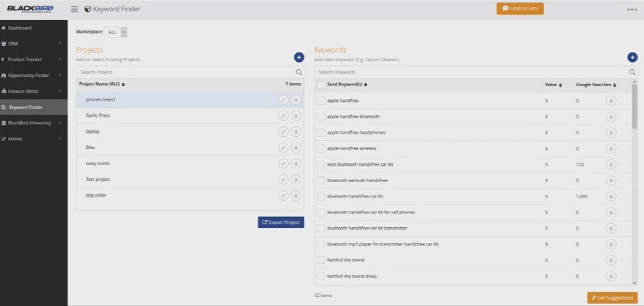Edit the dog collar project
The height and width of the screenshot is (306, 644).
tap(283, 196)
